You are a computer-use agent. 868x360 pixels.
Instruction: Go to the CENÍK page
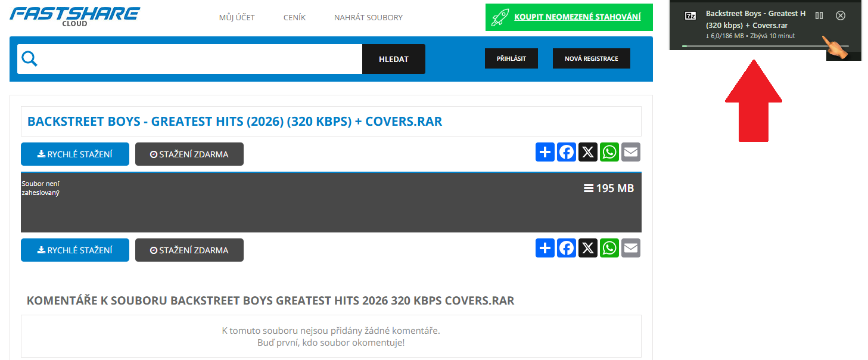point(294,17)
